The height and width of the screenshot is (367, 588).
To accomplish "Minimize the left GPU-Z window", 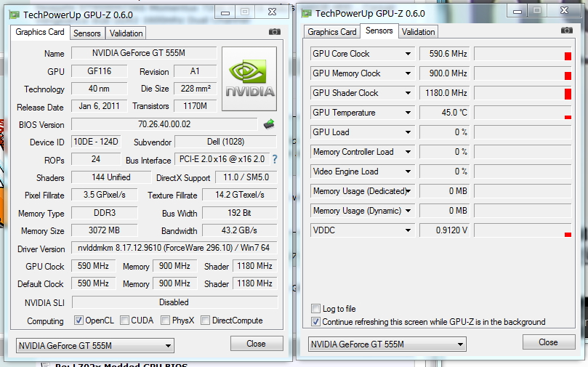I will (225, 12).
